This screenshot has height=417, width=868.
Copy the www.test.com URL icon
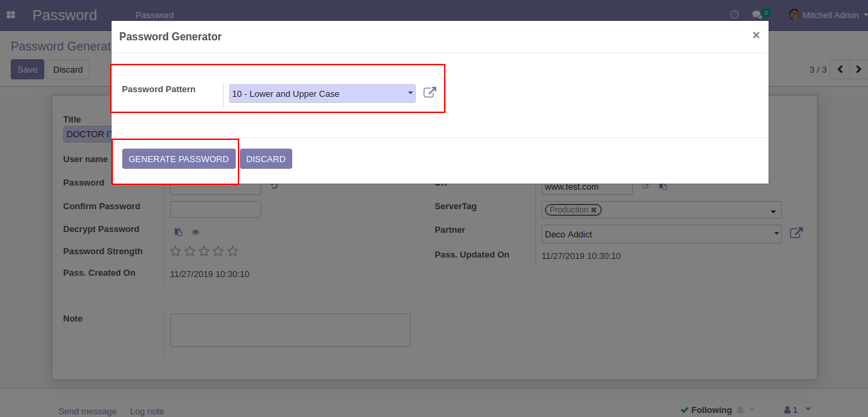pyautogui.click(x=663, y=186)
